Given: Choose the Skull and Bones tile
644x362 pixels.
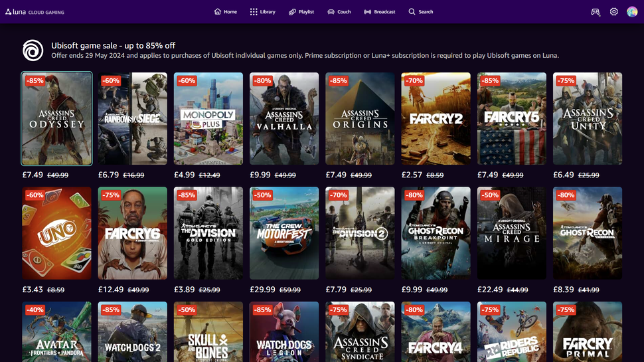Looking at the screenshot, I should click(x=208, y=332).
